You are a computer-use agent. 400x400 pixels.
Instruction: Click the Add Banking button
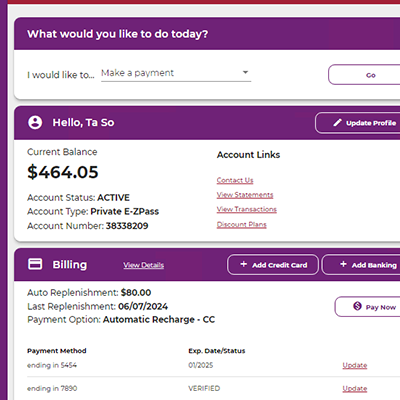point(361,265)
